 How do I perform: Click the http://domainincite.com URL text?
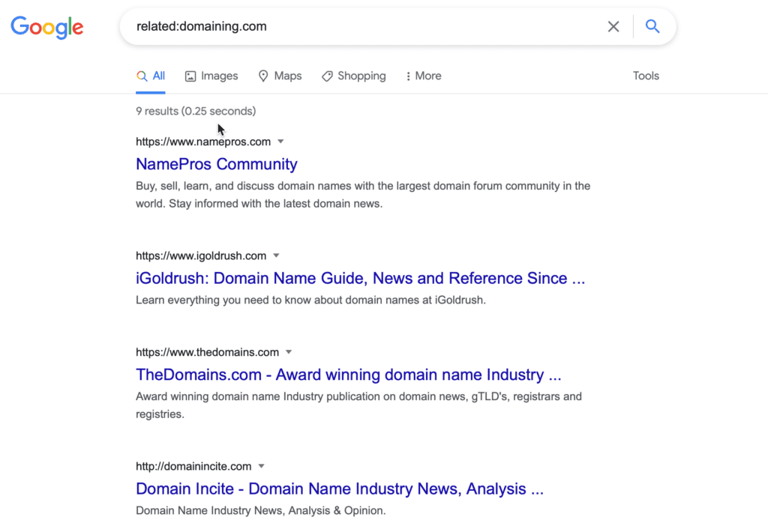coord(193,466)
